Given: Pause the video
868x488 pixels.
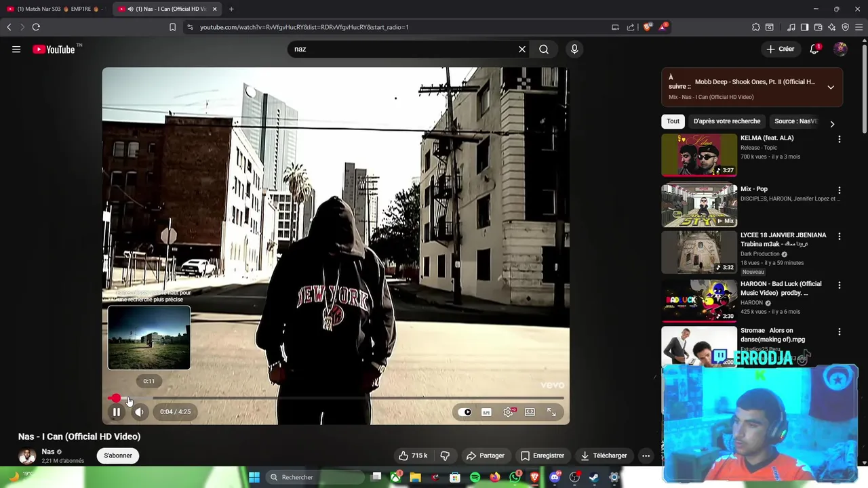Looking at the screenshot, I should click(x=117, y=412).
